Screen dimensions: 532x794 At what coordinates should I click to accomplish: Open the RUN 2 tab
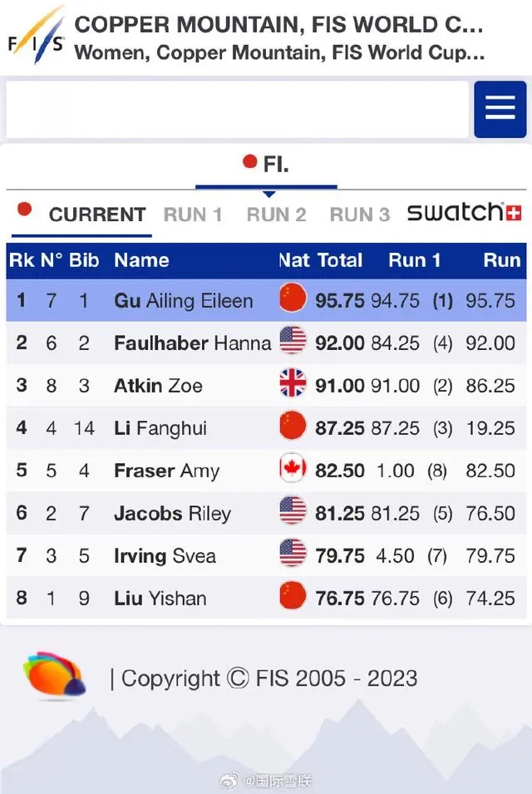coord(276,215)
